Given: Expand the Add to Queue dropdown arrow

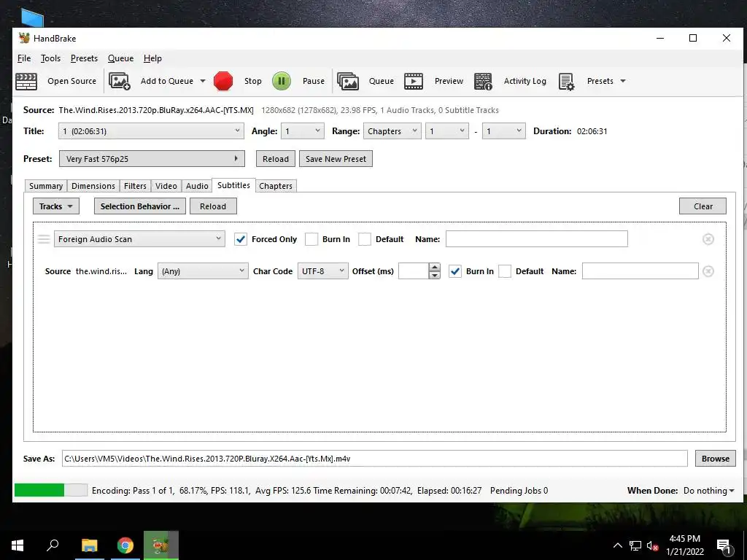Looking at the screenshot, I should [203, 81].
